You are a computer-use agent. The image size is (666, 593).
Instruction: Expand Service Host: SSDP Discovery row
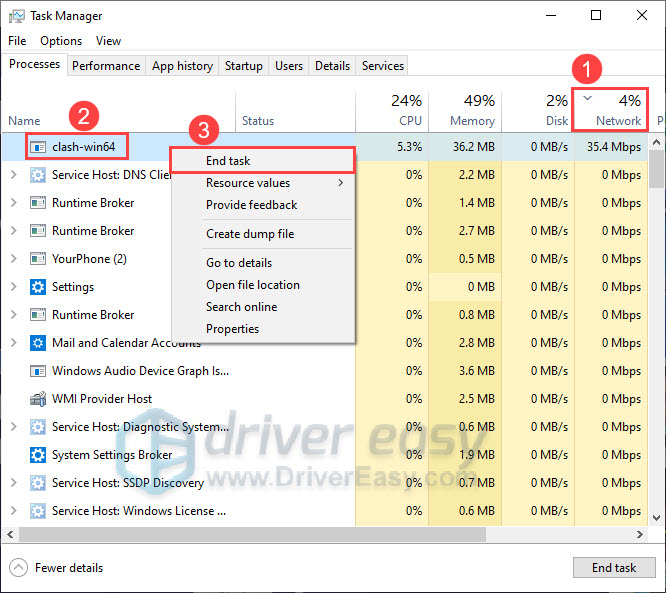pos(13,483)
